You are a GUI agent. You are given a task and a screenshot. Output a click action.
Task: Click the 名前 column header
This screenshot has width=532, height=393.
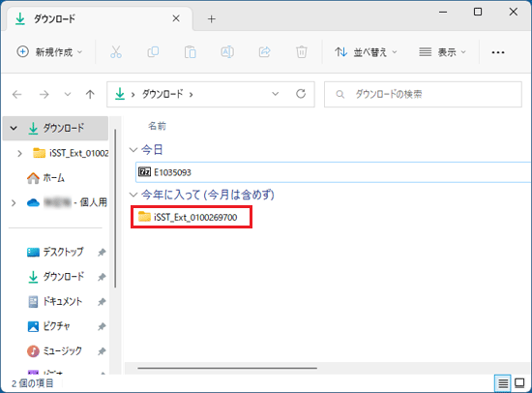(x=157, y=127)
